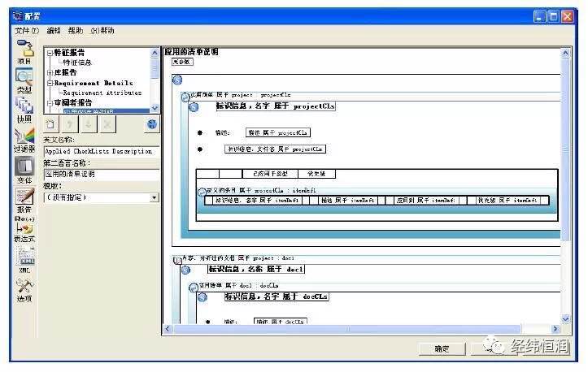
Task: Click tree list scroll-up arrow
Action: point(155,53)
